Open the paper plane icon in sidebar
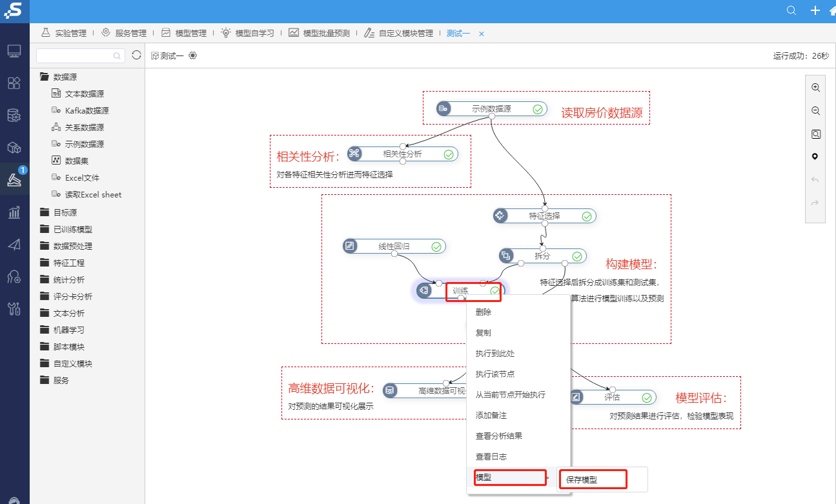 (x=14, y=245)
